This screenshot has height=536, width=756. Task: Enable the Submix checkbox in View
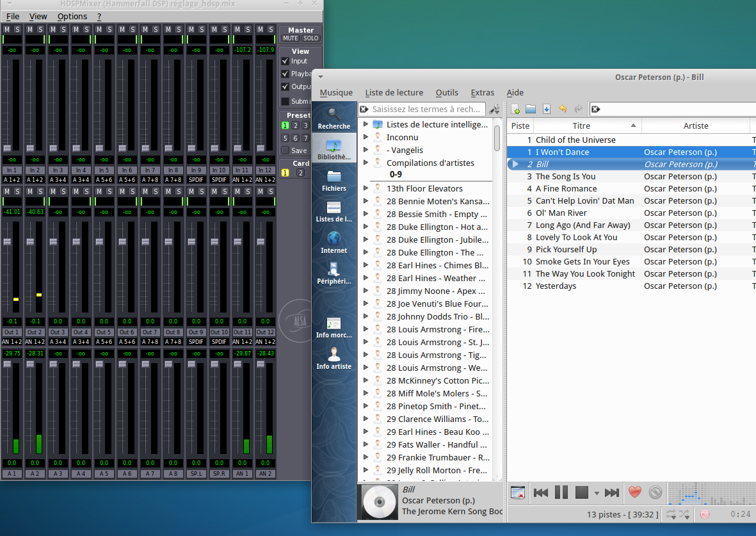(x=286, y=101)
